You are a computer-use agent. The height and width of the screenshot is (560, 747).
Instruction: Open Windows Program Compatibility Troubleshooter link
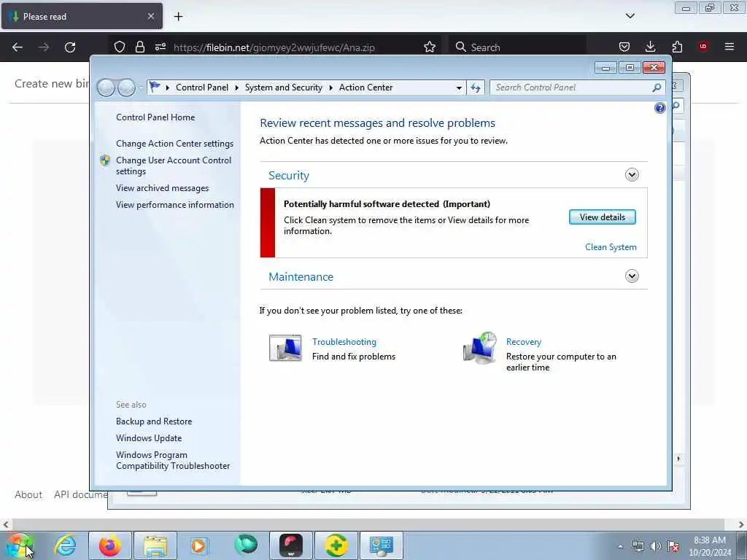coord(173,461)
